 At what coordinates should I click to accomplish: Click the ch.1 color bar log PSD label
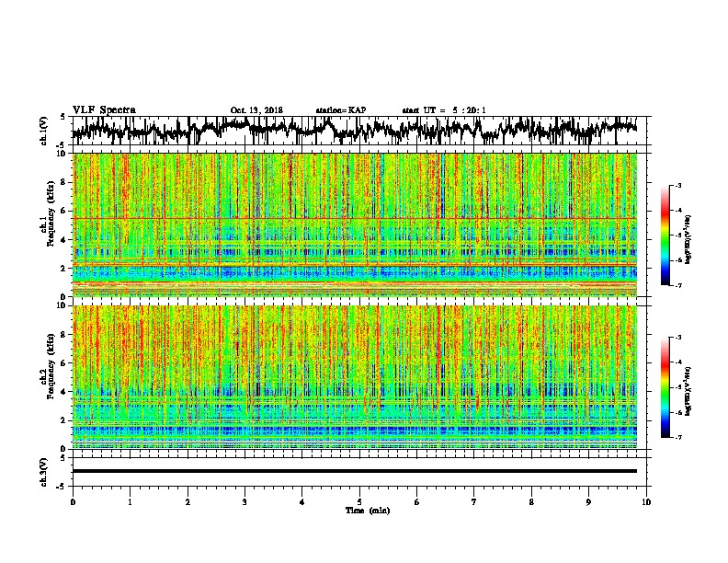coord(688,239)
